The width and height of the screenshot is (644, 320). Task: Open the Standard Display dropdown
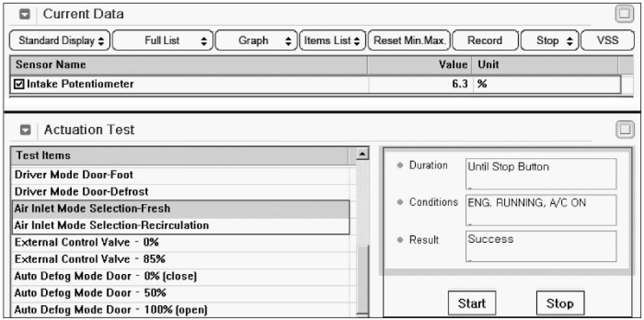click(61, 41)
